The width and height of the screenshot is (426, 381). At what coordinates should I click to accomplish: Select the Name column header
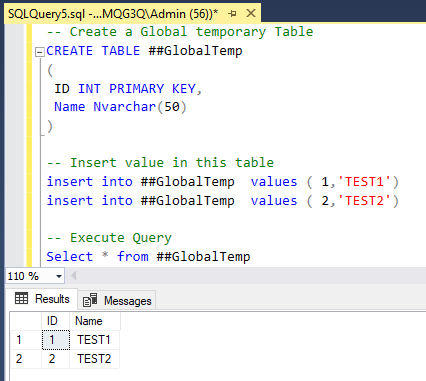click(95, 321)
